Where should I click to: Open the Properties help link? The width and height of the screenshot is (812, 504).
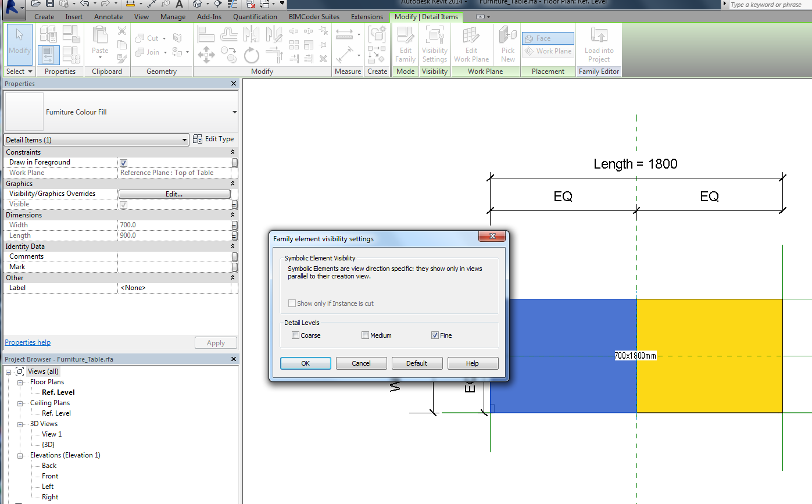point(27,342)
